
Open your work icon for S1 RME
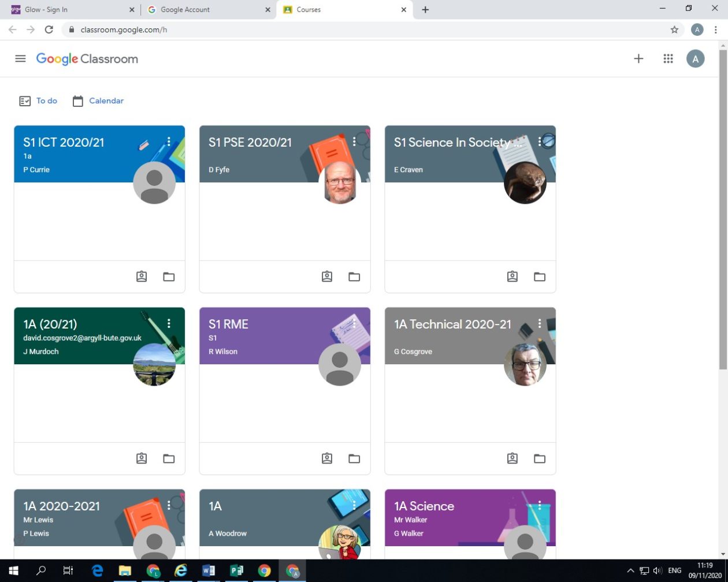[327, 458]
